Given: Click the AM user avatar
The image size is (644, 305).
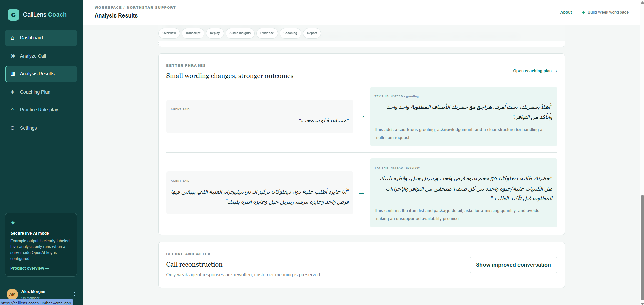Looking at the screenshot, I should click(x=12, y=294).
